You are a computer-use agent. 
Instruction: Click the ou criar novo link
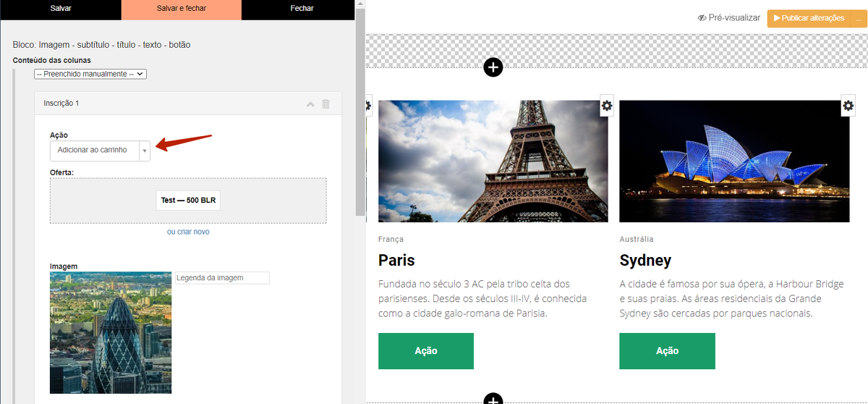pyautogui.click(x=188, y=232)
